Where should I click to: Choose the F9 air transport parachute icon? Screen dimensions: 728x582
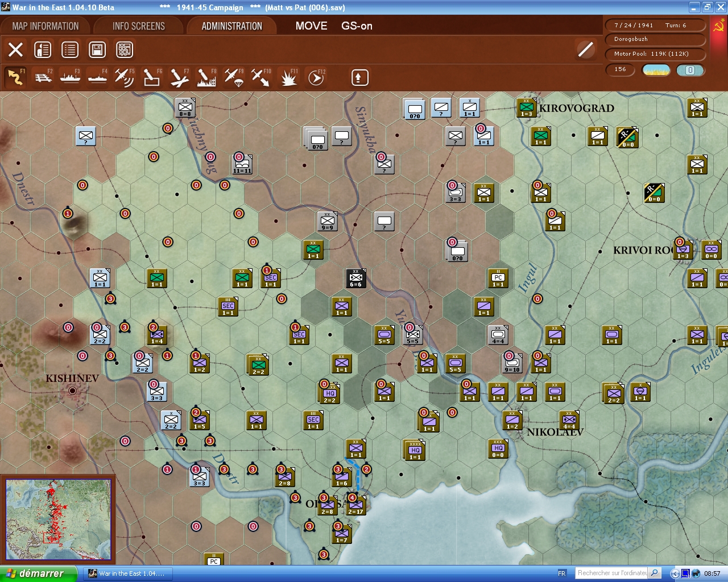point(234,77)
